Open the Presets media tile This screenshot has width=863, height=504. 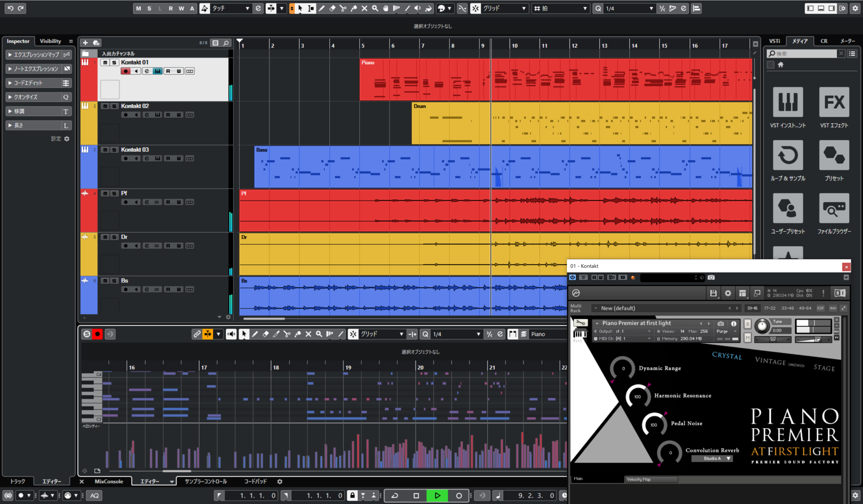click(x=834, y=155)
